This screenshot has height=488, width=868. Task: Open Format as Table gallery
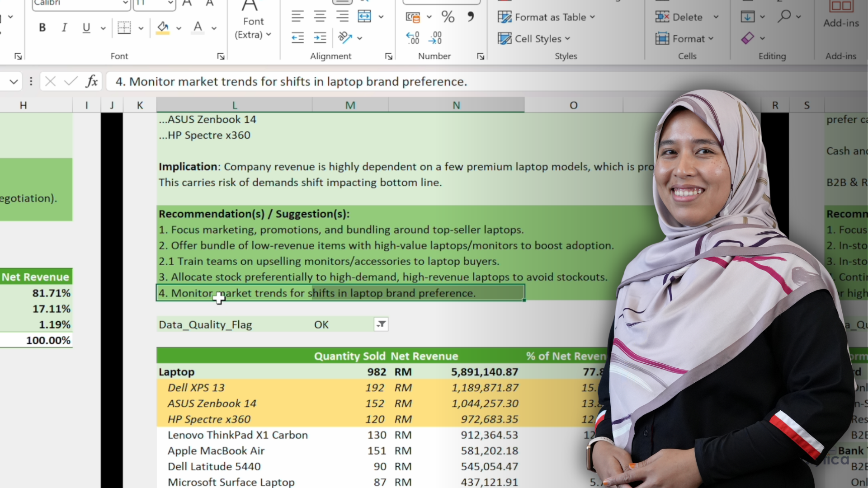546,17
